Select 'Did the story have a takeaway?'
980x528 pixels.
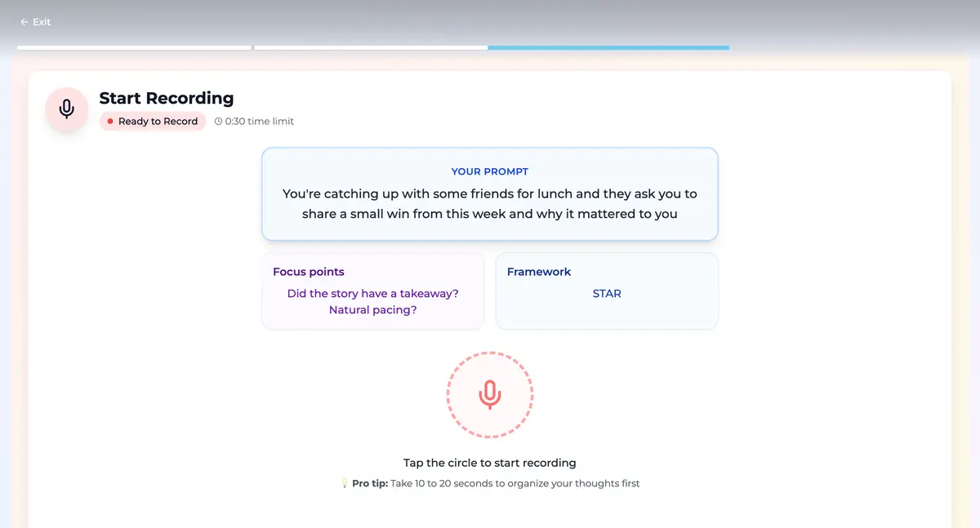pos(372,294)
